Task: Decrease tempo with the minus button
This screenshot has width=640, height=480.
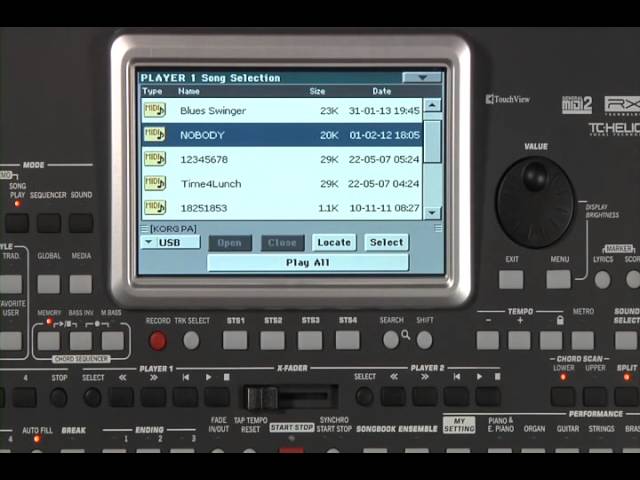Action: coord(488,340)
